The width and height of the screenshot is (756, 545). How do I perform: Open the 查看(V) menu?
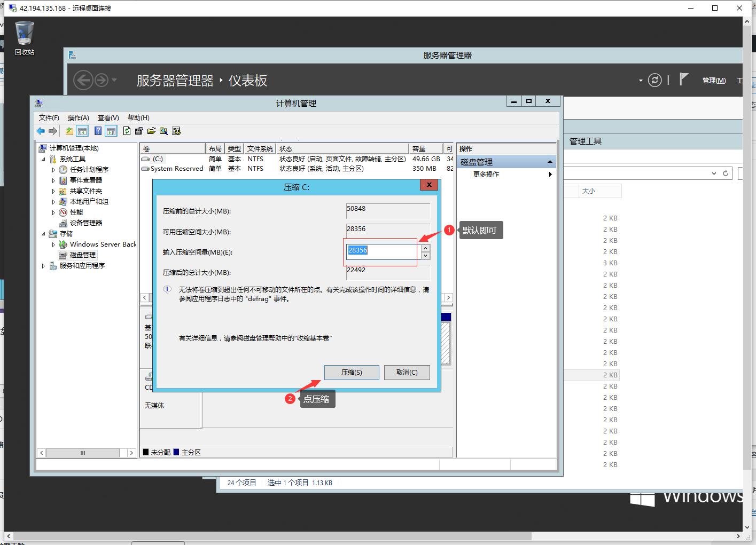[107, 117]
